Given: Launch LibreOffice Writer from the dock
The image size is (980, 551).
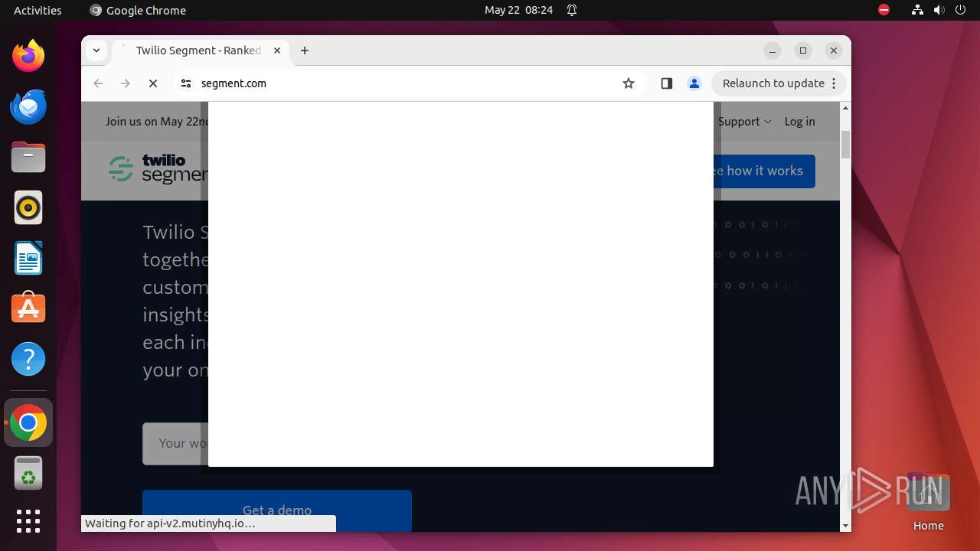Looking at the screenshot, I should pos(28,258).
